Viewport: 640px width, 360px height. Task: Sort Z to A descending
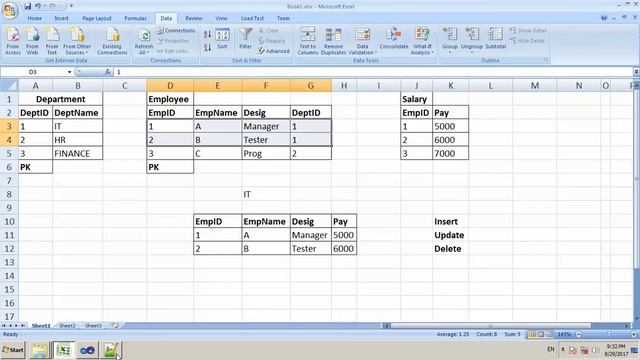(207, 47)
